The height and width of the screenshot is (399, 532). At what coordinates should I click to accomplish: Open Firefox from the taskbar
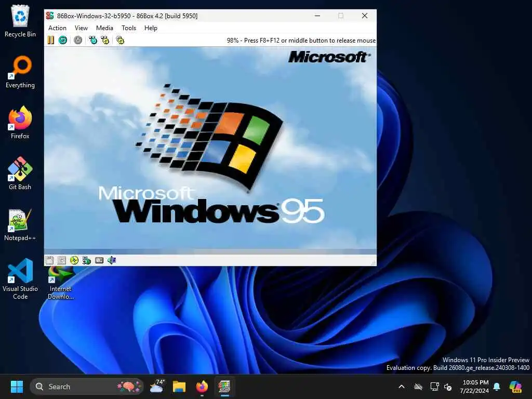(x=202, y=387)
